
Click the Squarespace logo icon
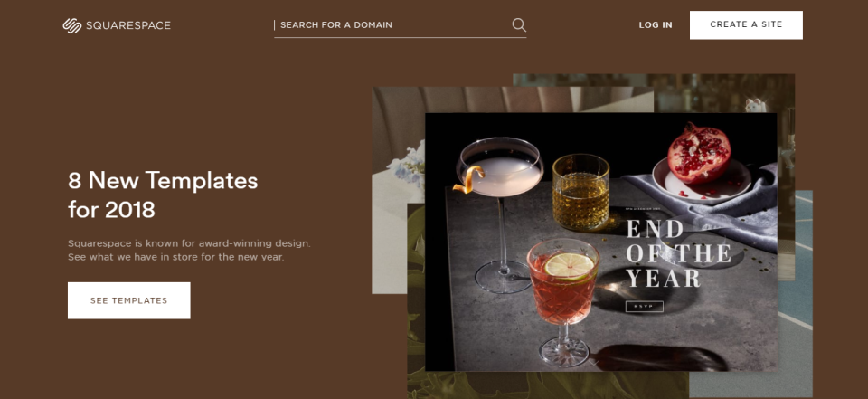pyautogui.click(x=72, y=25)
